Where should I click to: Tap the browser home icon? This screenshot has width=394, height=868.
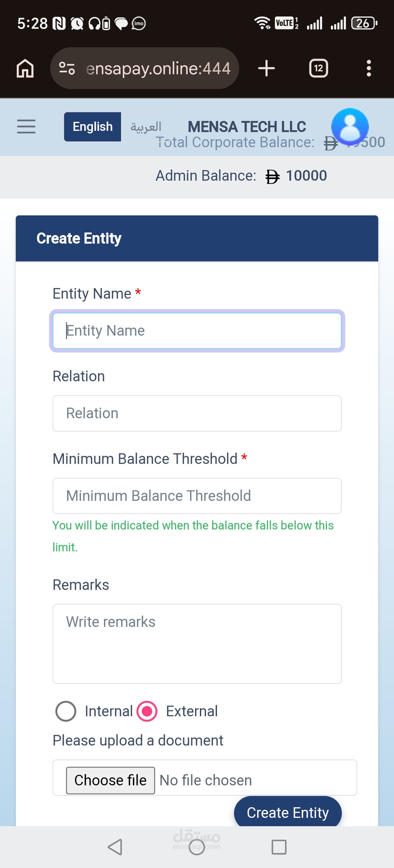coord(25,68)
